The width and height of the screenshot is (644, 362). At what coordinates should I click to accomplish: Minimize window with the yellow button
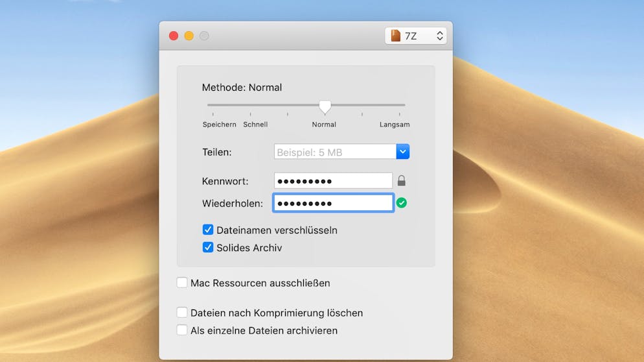coord(189,36)
